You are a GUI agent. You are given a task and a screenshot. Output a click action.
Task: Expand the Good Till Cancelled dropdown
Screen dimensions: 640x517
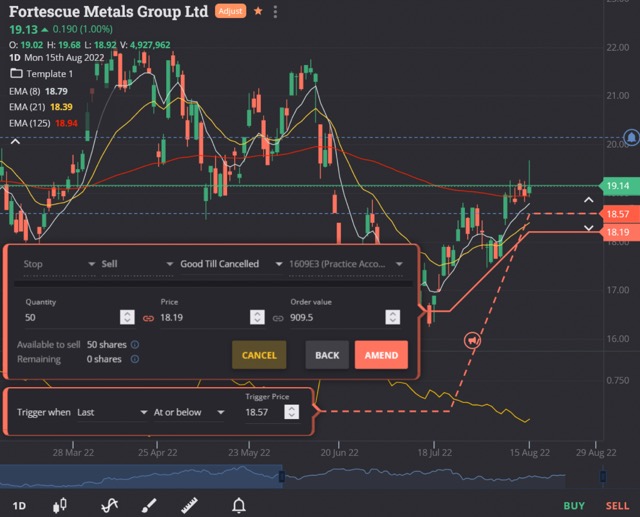pyautogui.click(x=226, y=264)
